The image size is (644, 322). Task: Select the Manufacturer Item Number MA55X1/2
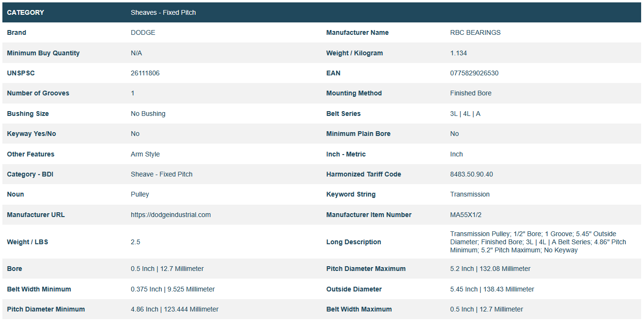tap(465, 215)
